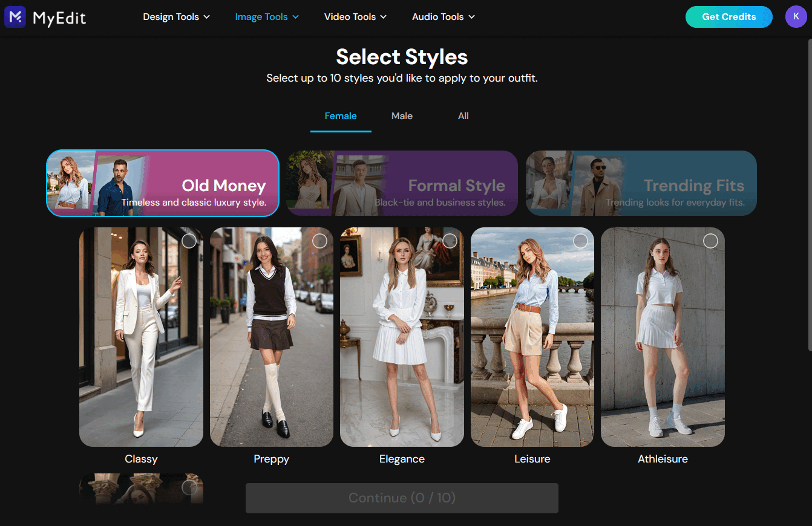The width and height of the screenshot is (812, 526).
Task: Pick the Elegance outfit thumbnail
Action: point(402,337)
